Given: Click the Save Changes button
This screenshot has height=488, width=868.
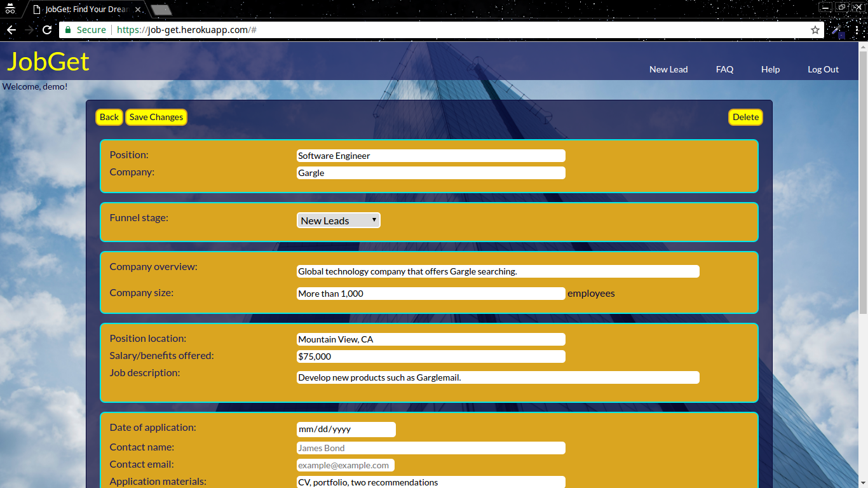Looking at the screenshot, I should coord(156,117).
